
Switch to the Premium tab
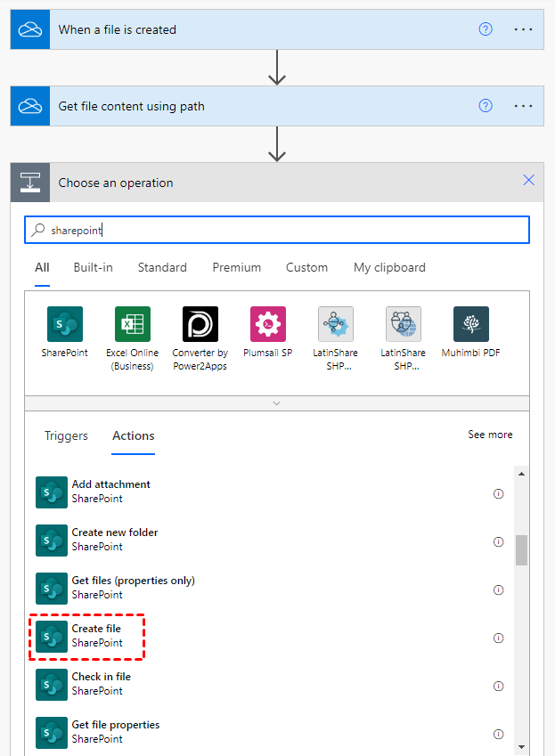(x=236, y=268)
